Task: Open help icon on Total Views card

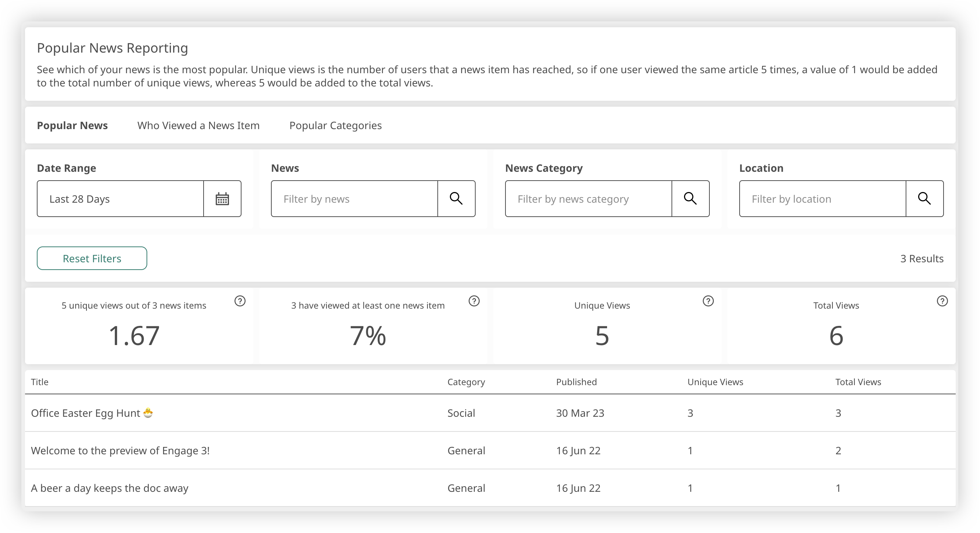Action: [942, 301]
